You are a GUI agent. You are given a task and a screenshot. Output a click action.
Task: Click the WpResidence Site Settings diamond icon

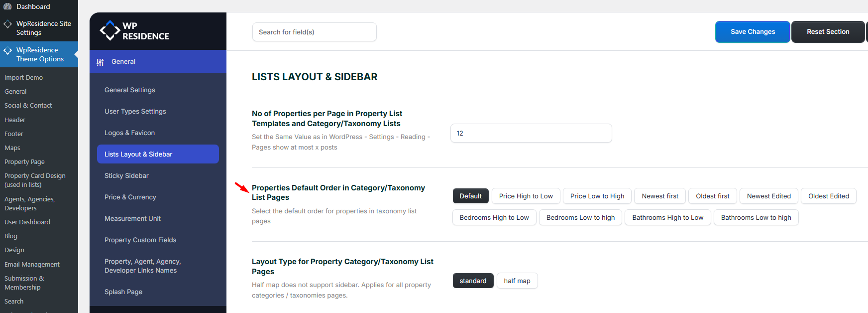click(x=7, y=24)
